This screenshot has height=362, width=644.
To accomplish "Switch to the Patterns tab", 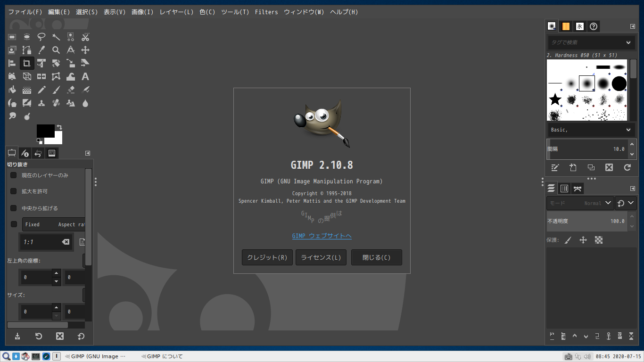I will click(566, 26).
